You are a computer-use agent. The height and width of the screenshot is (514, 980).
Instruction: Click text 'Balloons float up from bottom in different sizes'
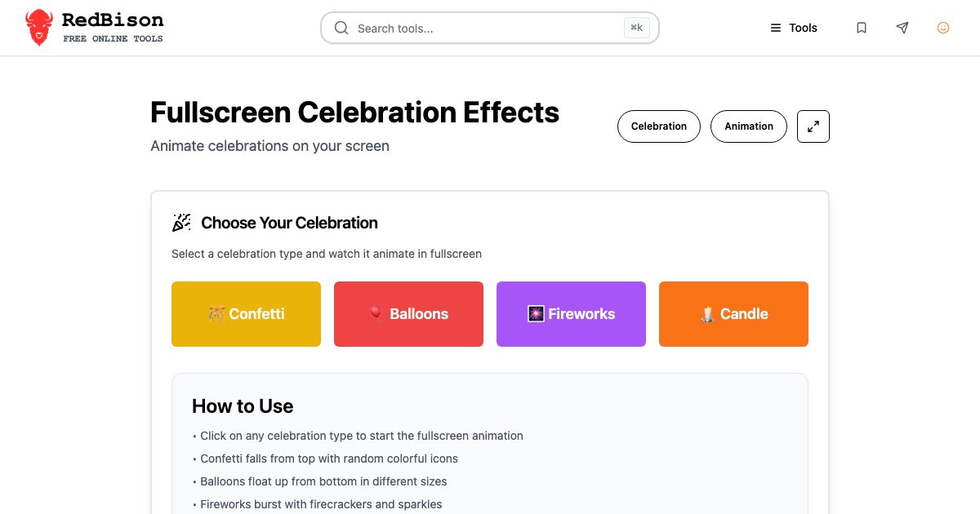click(323, 481)
